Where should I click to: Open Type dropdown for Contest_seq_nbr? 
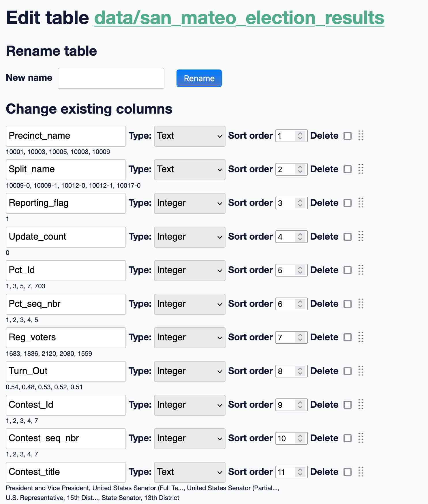pos(189,439)
